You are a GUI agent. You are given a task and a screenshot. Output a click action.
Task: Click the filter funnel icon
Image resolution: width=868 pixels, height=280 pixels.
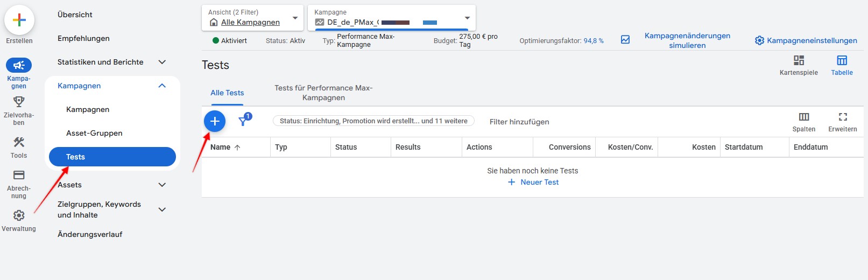point(244,120)
